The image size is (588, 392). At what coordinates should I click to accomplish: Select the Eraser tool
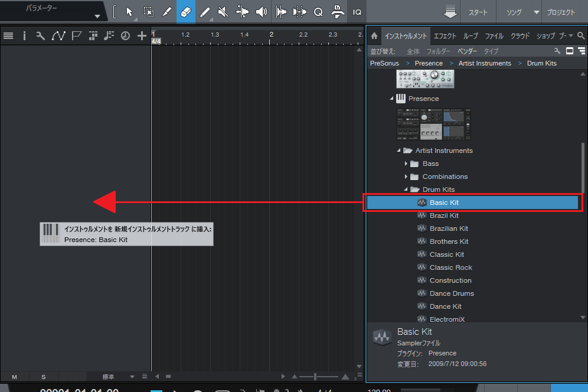(x=185, y=12)
